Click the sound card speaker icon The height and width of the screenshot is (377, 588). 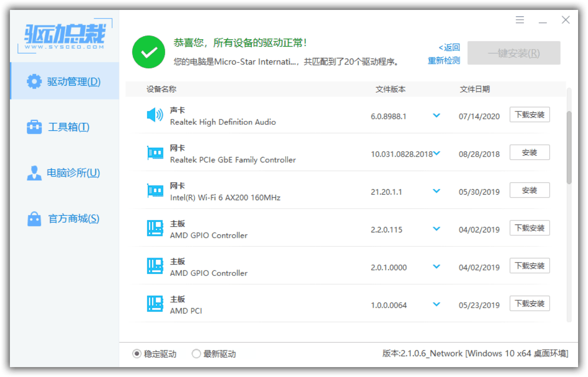pos(155,115)
